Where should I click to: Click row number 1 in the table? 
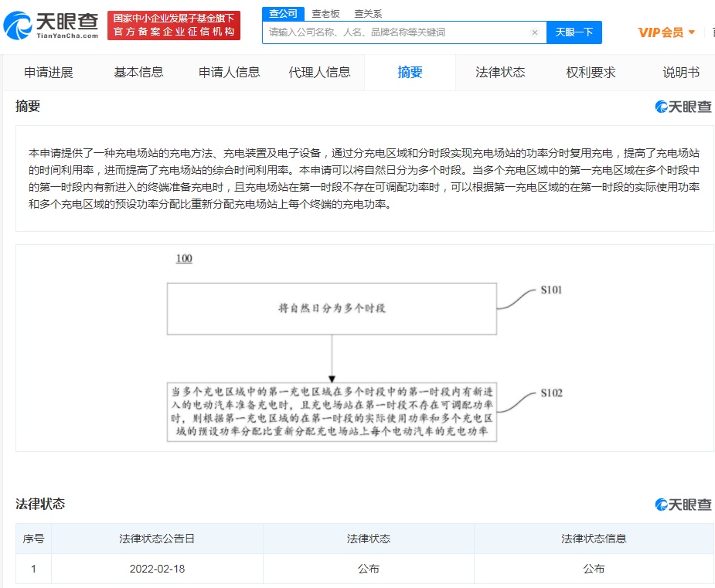(x=33, y=569)
